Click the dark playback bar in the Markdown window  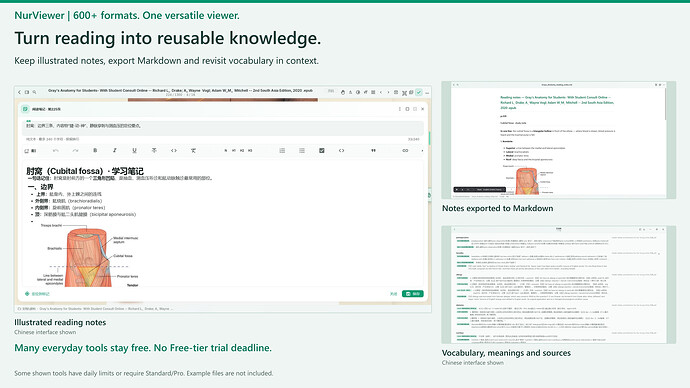point(480,190)
